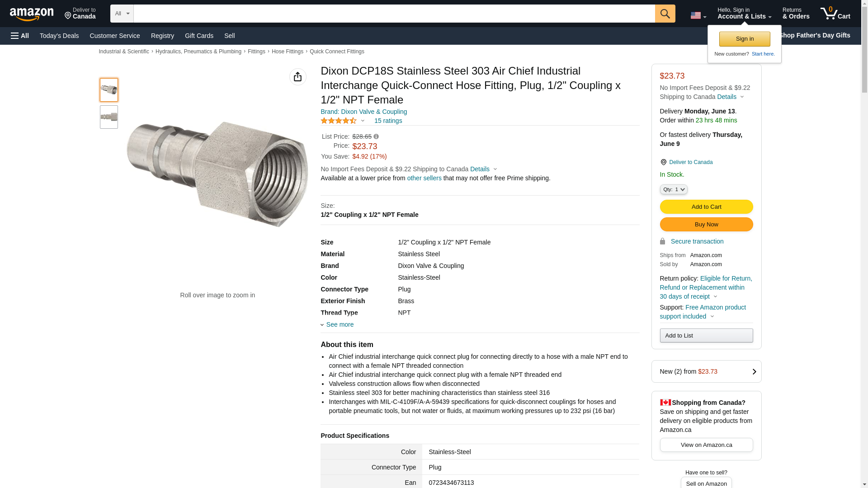Follow the other sellers link
Screen dimensions: 868x488
point(425,178)
